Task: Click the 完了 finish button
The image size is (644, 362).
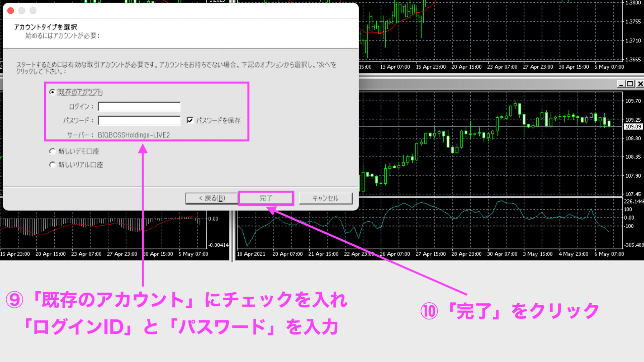Action: (266, 198)
